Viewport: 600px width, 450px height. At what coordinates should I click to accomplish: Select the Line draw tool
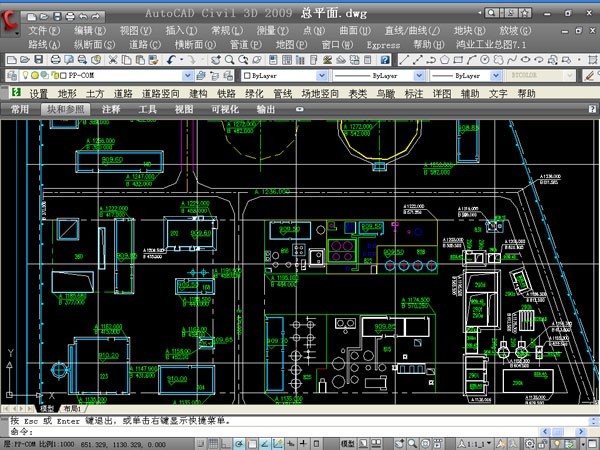pyautogui.click(x=404, y=60)
